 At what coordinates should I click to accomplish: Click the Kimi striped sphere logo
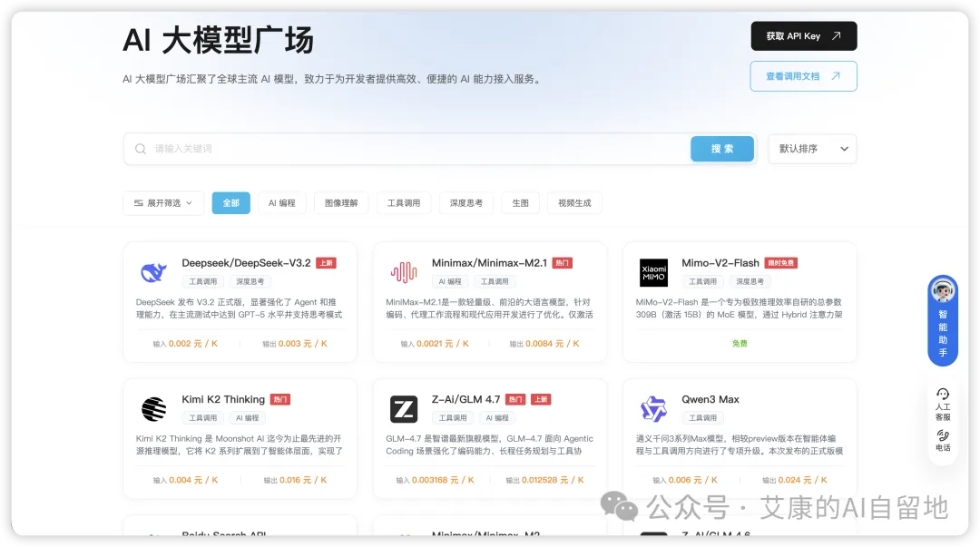(153, 409)
